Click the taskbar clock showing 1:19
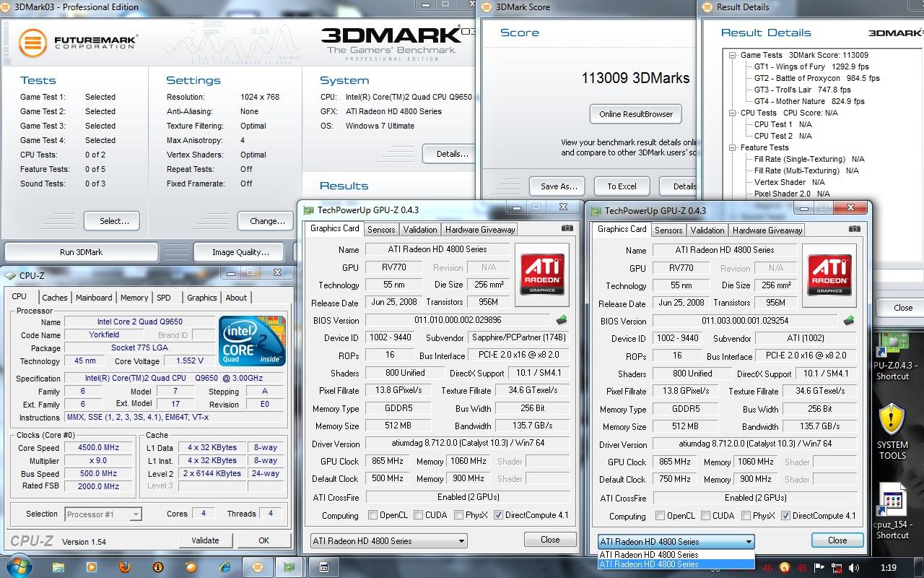The width and height of the screenshot is (924, 578). click(889, 568)
